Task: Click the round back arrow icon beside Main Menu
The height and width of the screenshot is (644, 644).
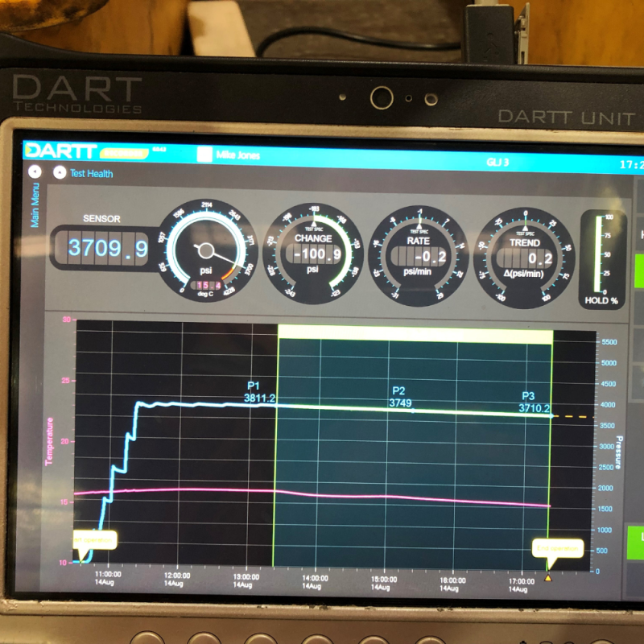Action: click(x=34, y=171)
